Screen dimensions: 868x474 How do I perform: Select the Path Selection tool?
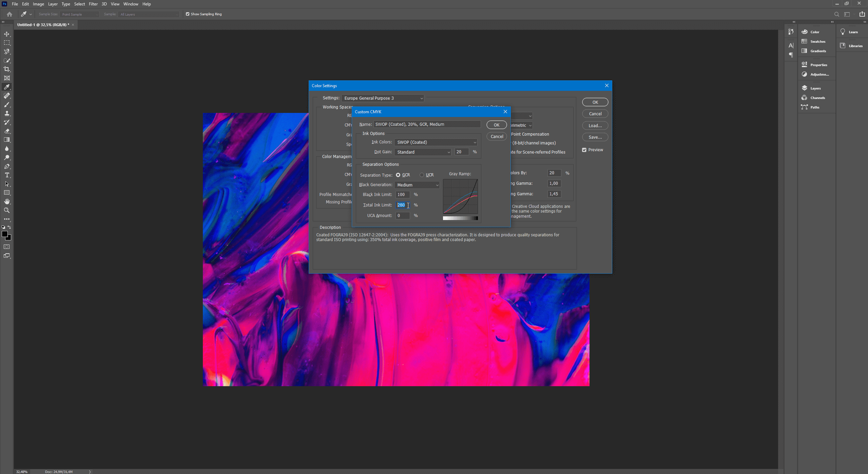click(7, 184)
